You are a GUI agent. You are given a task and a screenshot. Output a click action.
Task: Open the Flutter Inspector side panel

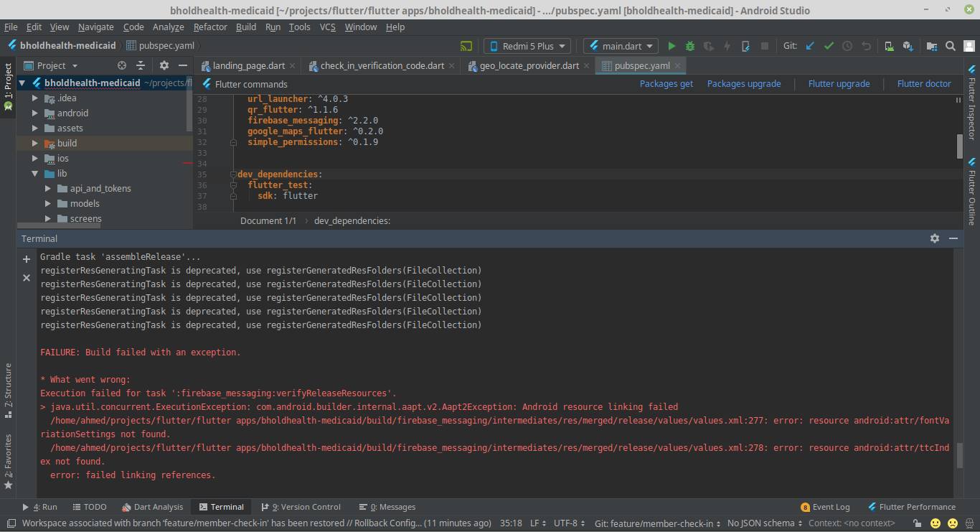click(971, 103)
